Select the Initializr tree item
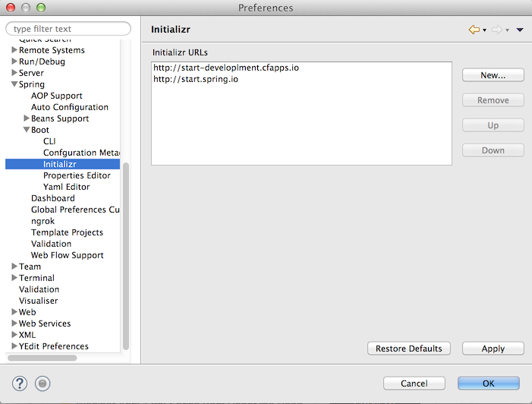This screenshot has height=404, width=532. pyautogui.click(x=62, y=164)
